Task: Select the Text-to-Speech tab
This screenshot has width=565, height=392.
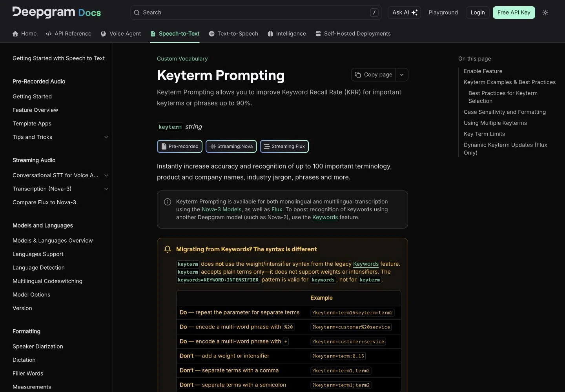Action: pyautogui.click(x=233, y=34)
